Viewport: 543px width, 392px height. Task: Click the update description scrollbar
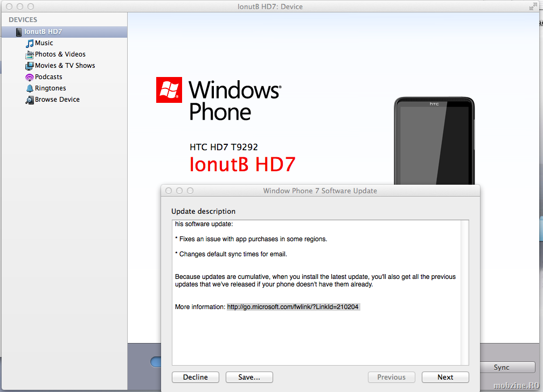[x=464, y=291]
